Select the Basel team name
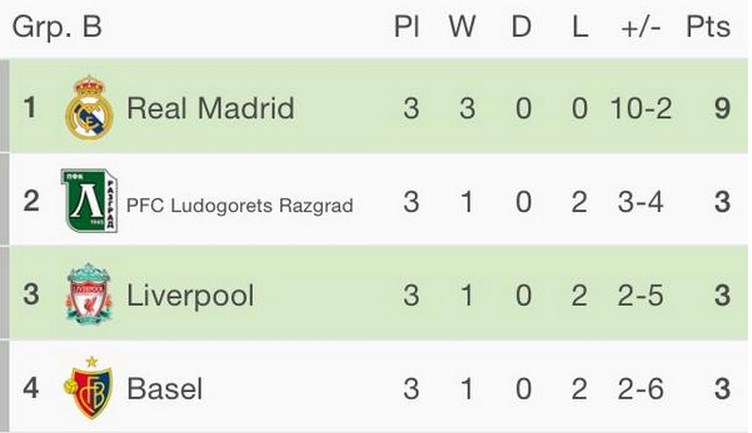 click(164, 388)
